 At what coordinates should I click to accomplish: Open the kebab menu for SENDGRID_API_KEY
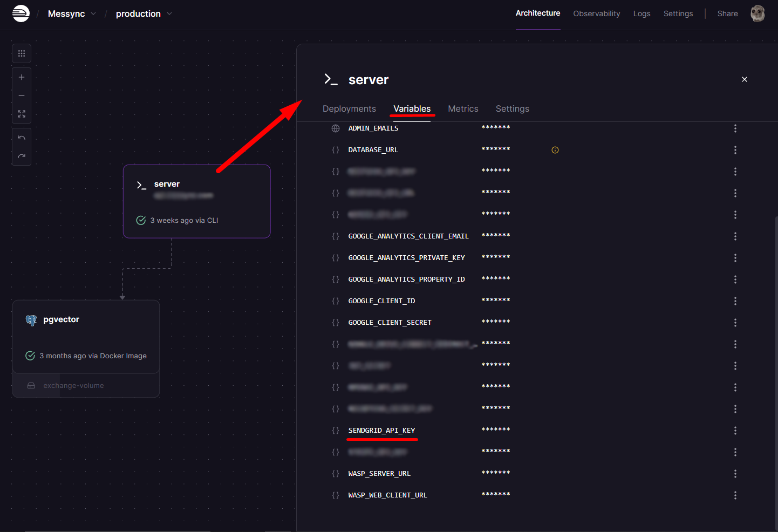tap(735, 431)
